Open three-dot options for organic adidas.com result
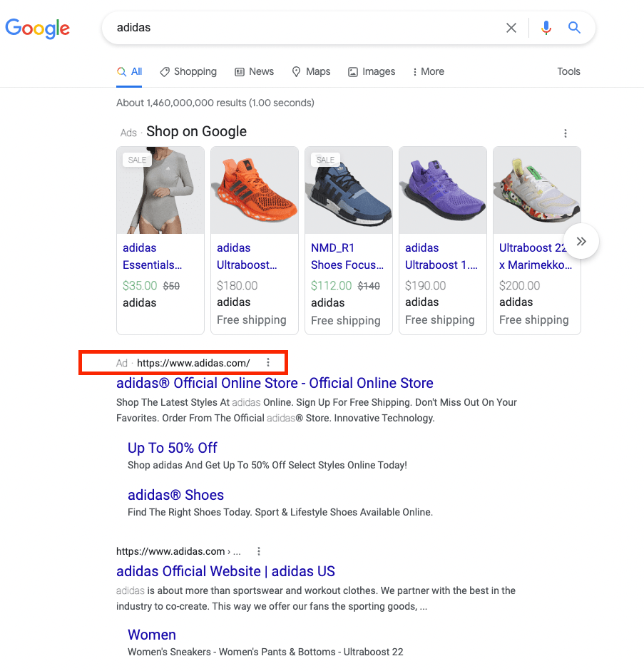The image size is (644, 671). 259,551
